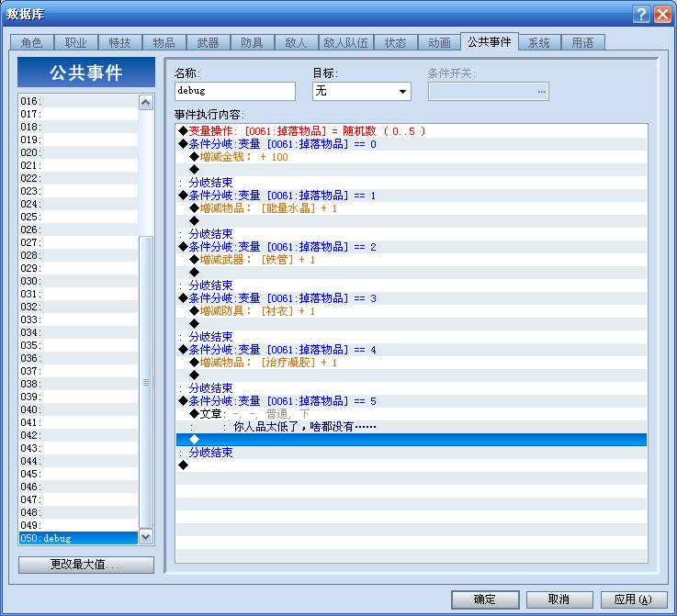Click the 确定 button

pos(485,599)
